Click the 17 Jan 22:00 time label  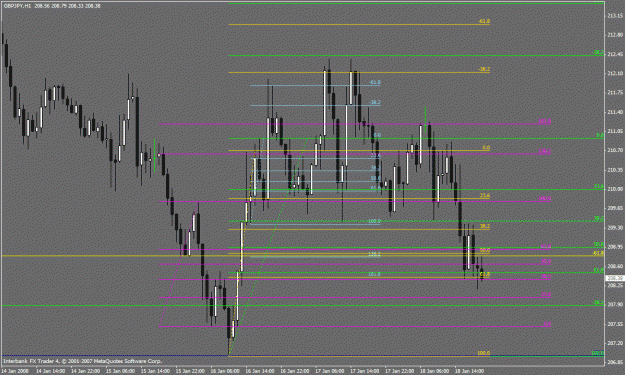(400, 371)
